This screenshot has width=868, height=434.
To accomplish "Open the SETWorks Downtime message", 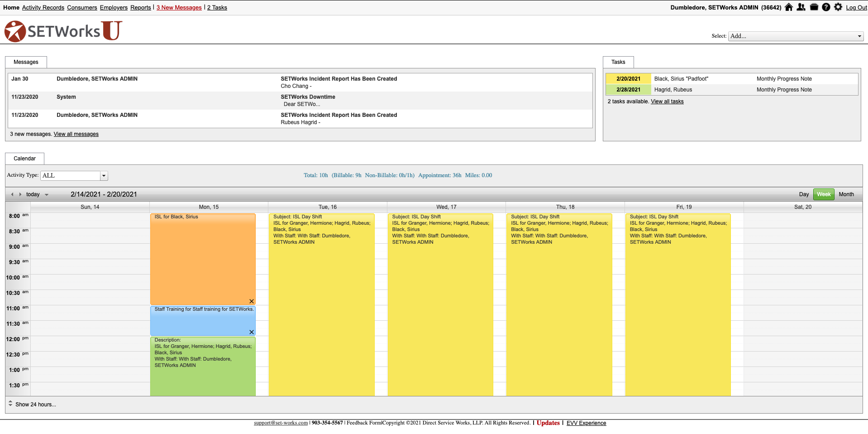I will click(x=300, y=101).
